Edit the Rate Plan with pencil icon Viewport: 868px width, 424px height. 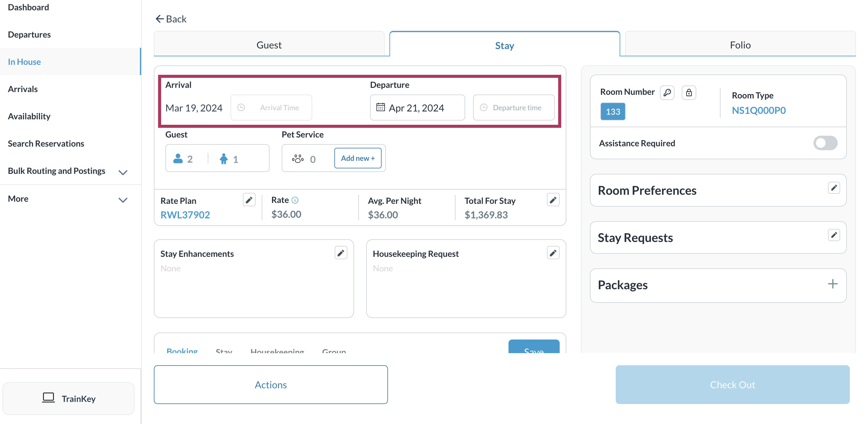click(x=249, y=200)
